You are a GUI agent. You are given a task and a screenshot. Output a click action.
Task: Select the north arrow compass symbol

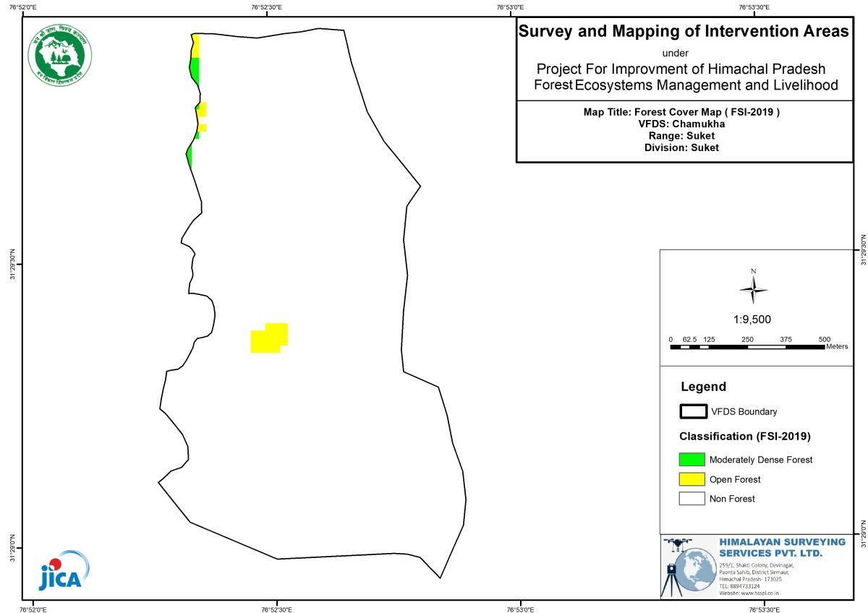coord(753,289)
